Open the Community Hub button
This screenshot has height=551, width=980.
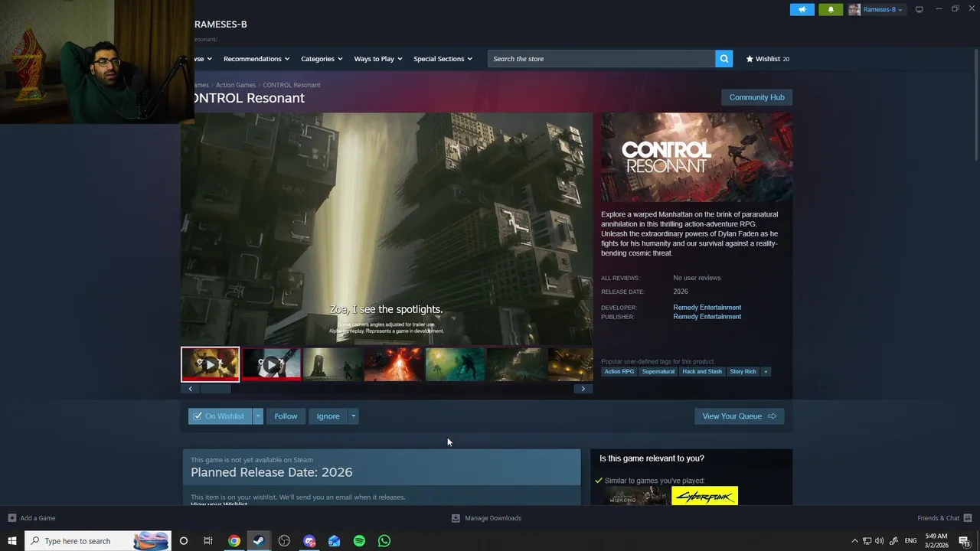point(756,97)
